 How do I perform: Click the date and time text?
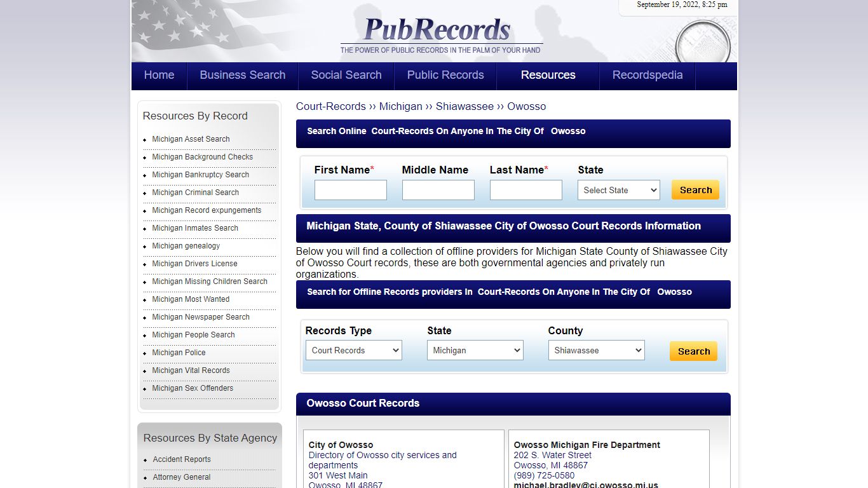pos(682,4)
